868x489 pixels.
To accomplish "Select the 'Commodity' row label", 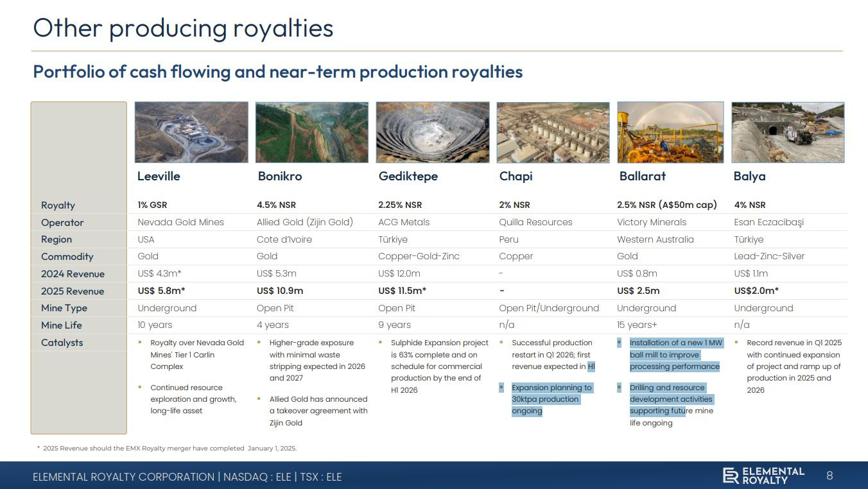I will pos(67,257).
